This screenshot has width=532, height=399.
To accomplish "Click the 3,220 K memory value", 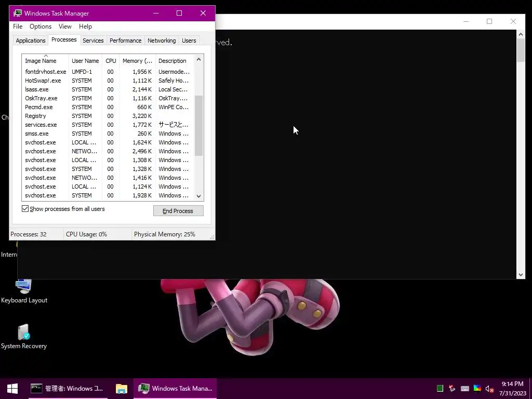I will 142,116.
